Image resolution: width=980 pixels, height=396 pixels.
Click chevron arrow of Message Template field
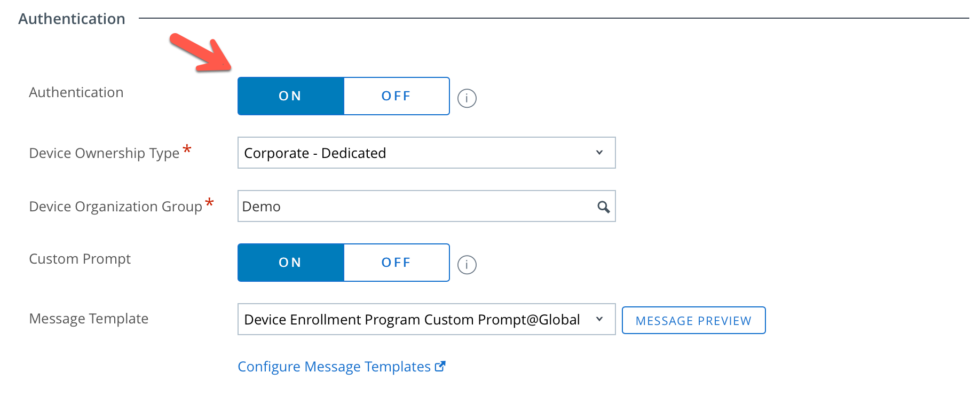point(599,319)
